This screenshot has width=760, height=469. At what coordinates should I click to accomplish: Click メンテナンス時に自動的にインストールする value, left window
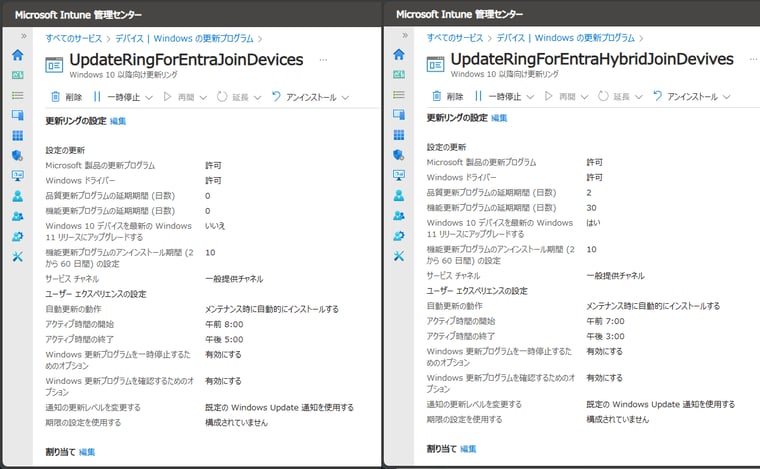(272, 309)
